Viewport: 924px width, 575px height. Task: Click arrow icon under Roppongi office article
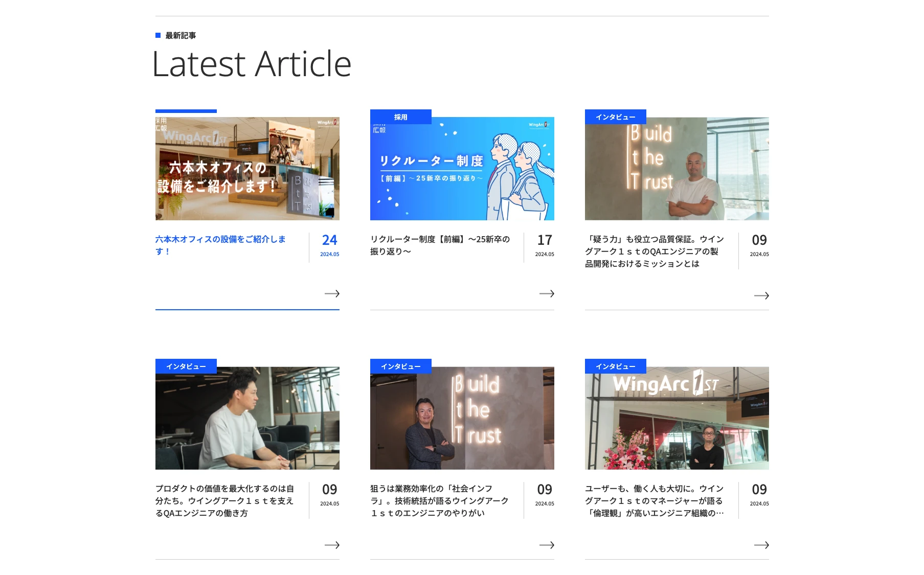click(x=332, y=293)
